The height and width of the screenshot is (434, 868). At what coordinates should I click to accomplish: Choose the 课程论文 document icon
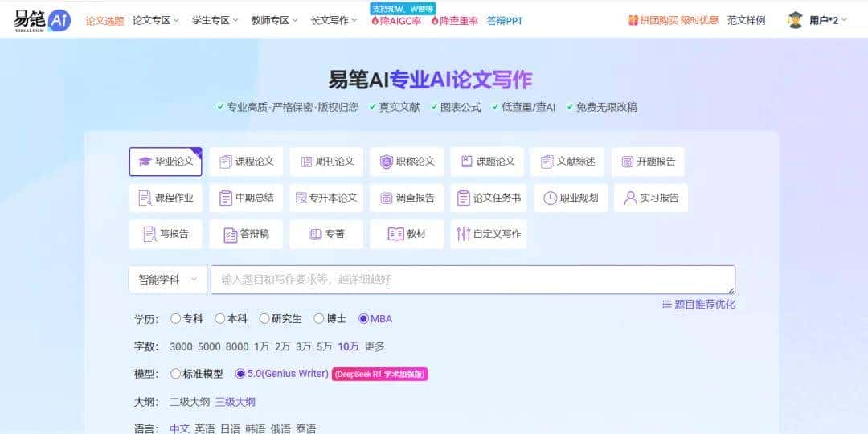pyautogui.click(x=225, y=162)
